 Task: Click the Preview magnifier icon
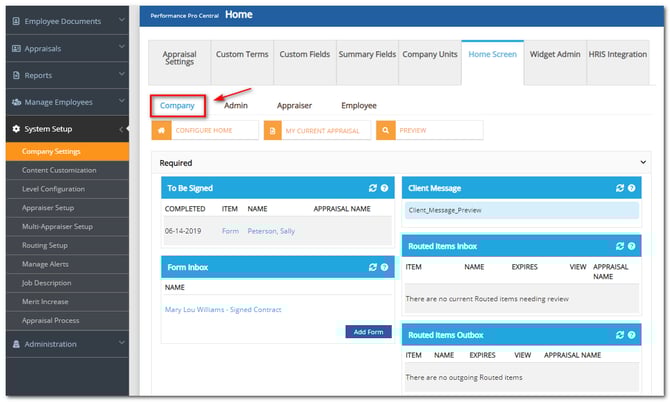tap(386, 130)
